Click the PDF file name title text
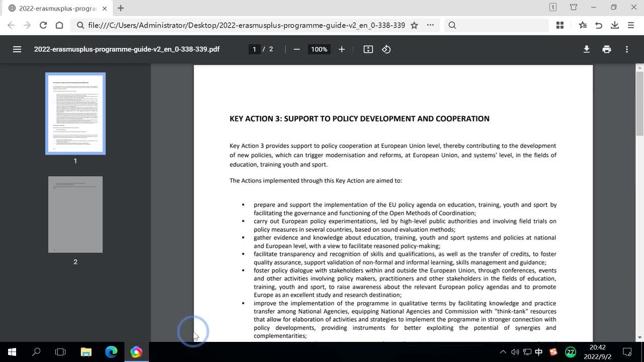The image size is (644, 362). pyautogui.click(x=127, y=49)
